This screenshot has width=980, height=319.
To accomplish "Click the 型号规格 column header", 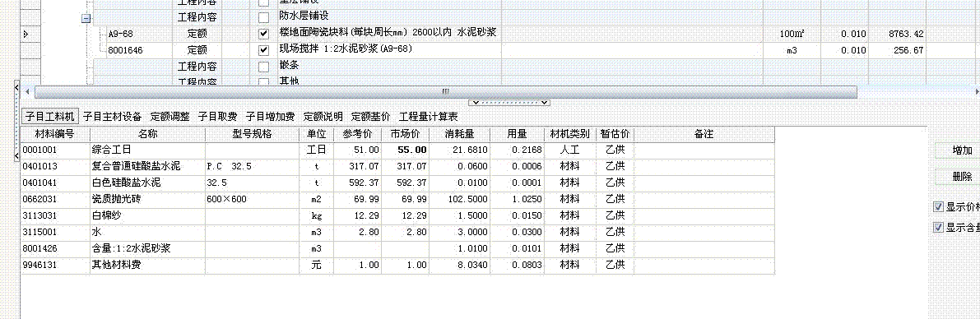I will click(253, 134).
